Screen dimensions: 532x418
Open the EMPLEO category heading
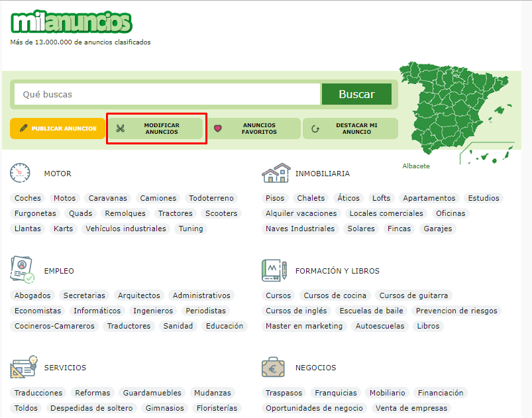[59, 271]
